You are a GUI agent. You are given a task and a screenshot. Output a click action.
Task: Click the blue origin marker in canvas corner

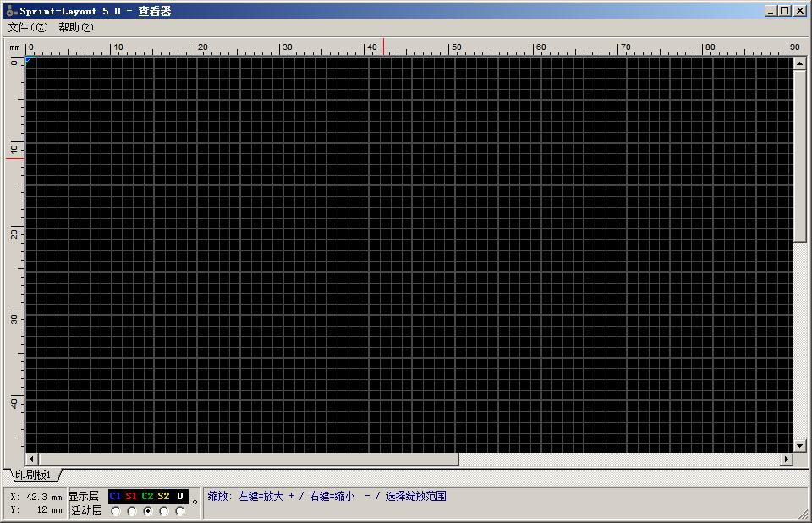[x=29, y=60]
